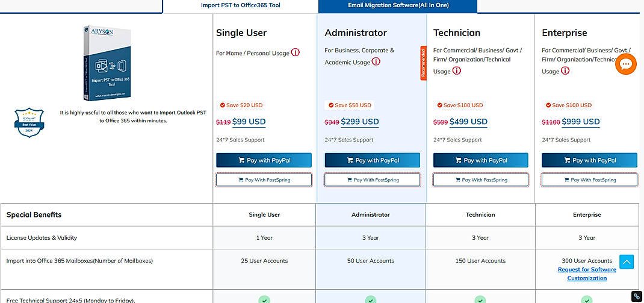This screenshot has height=303, width=644.
Task: Click the Technician plan heading
Action: [x=457, y=33]
